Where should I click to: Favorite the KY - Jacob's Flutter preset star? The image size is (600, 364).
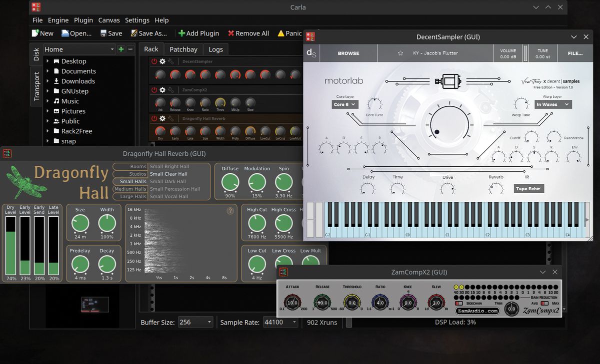point(399,52)
